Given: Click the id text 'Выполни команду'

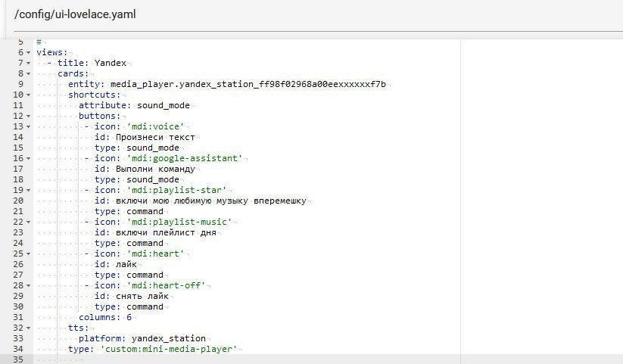Looking at the screenshot, I should click(x=155, y=169).
